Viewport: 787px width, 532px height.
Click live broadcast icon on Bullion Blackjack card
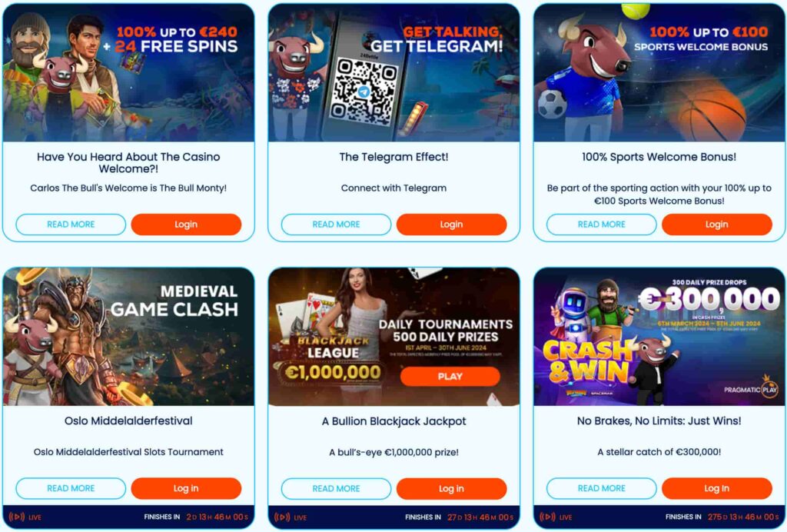(282, 517)
